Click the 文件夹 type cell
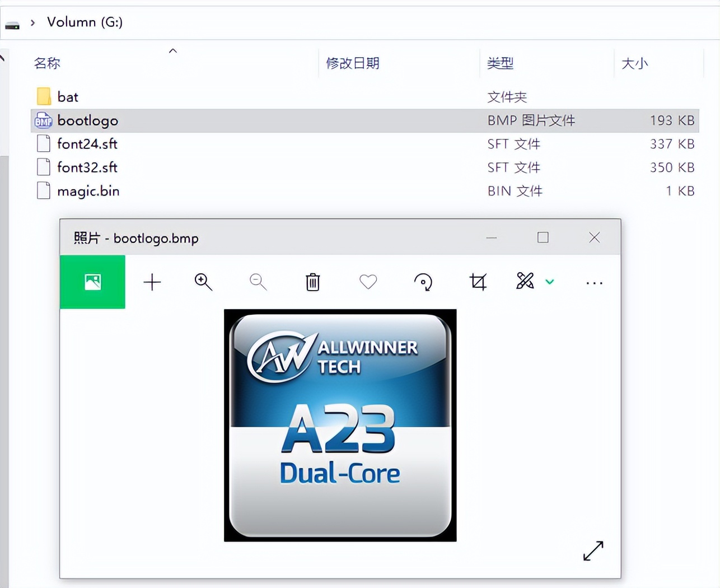Screen dimensions: 720x588 point(507,97)
